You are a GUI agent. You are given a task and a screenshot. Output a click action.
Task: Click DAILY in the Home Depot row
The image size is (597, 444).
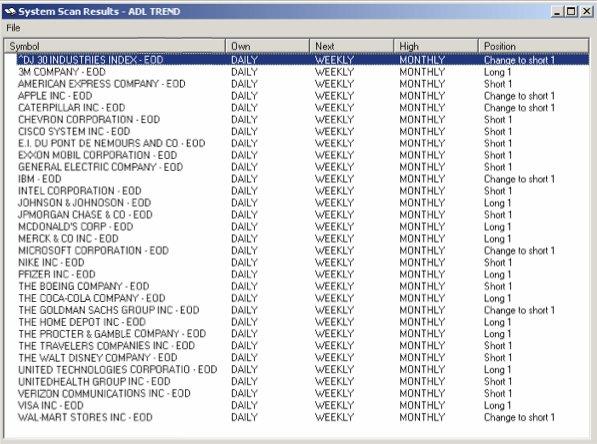pyautogui.click(x=244, y=322)
